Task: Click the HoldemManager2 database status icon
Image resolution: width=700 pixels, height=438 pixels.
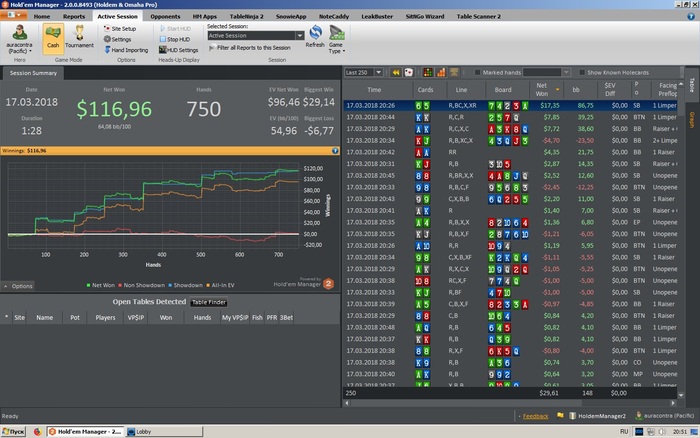Action: point(572,416)
